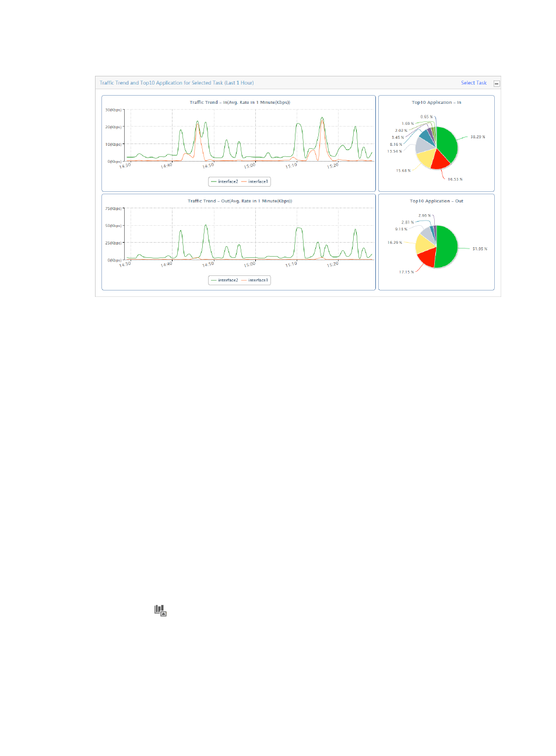Toggle interface2 legend in Traffic Trend In chart
This screenshot has width=556, height=756.
(224, 181)
